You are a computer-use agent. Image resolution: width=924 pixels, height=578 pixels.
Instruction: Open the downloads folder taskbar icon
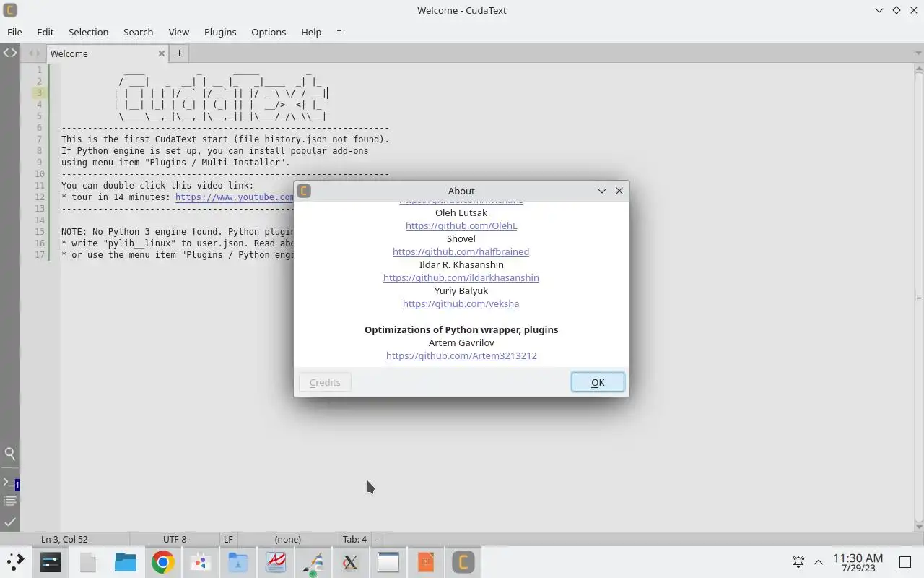click(238, 561)
